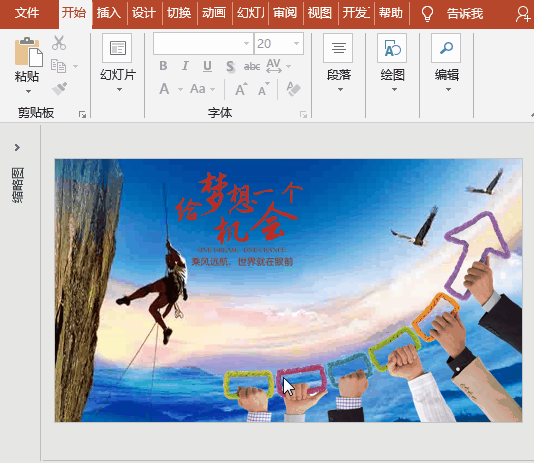The width and height of the screenshot is (534, 463).
Task: Toggle text Shadow formatting
Action: [230, 66]
